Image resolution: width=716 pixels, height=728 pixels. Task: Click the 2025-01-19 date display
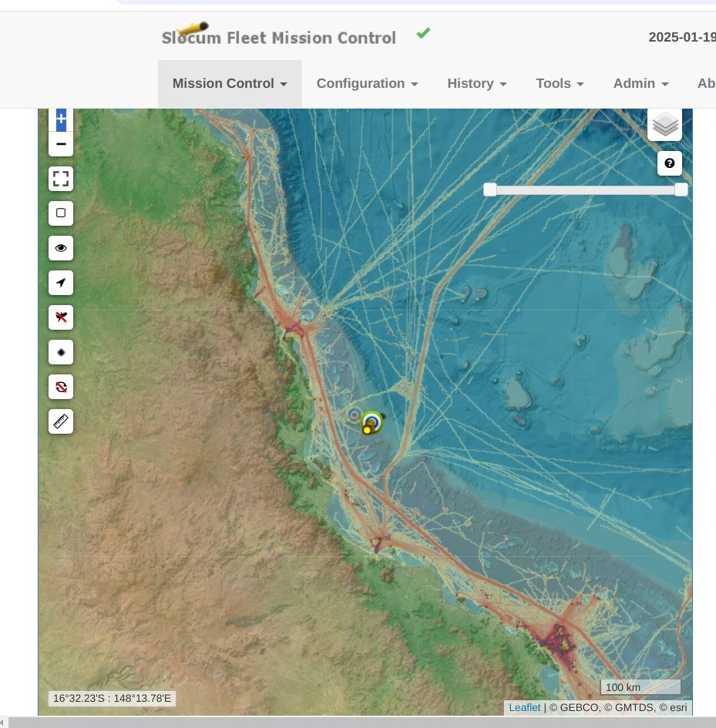click(x=681, y=37)
